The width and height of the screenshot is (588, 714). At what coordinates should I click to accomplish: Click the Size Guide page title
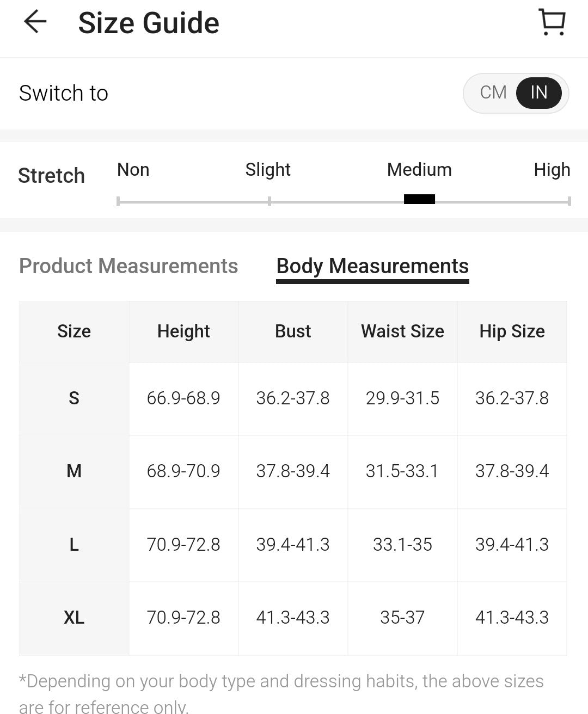pyautogui.click(x=149, y=23)
